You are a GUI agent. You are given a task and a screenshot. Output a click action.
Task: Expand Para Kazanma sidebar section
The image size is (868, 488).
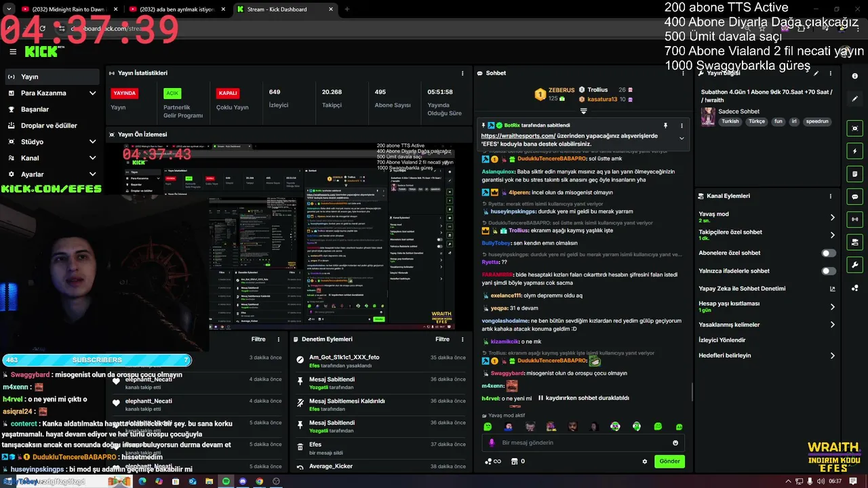92,93
